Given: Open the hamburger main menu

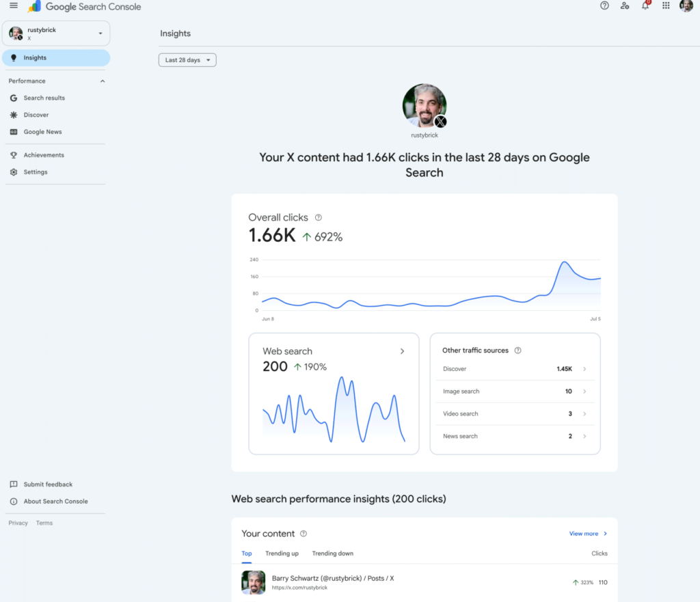Looking at the screenshot, I should click(14, 5).
